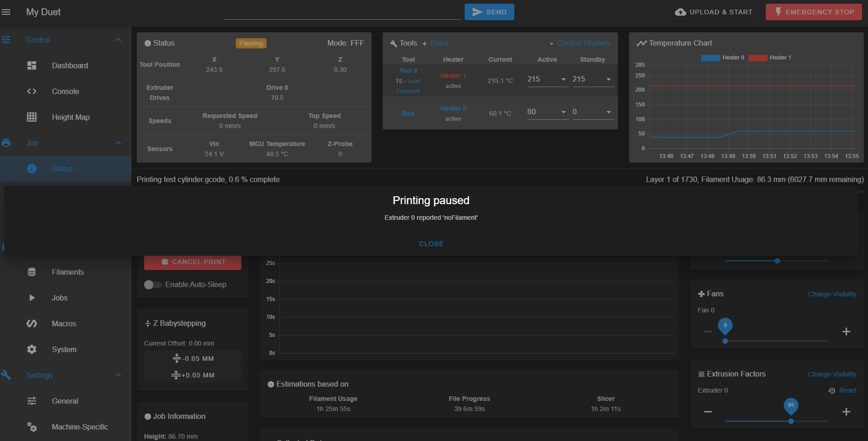The width and height of the screenshot is (868, 441).
Task: Click the Machine-Specific gears icon
Action: pyautogui.click(x=32, y=427)
